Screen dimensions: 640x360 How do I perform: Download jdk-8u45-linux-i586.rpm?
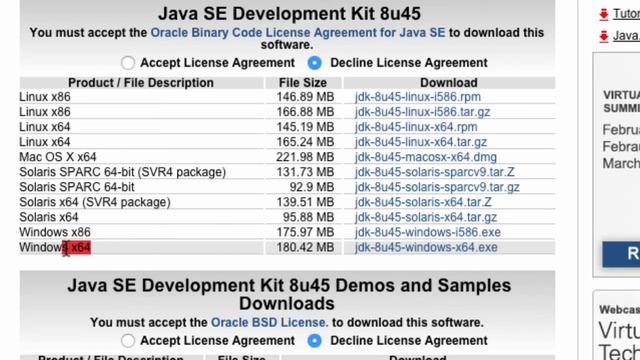(418, 97)
